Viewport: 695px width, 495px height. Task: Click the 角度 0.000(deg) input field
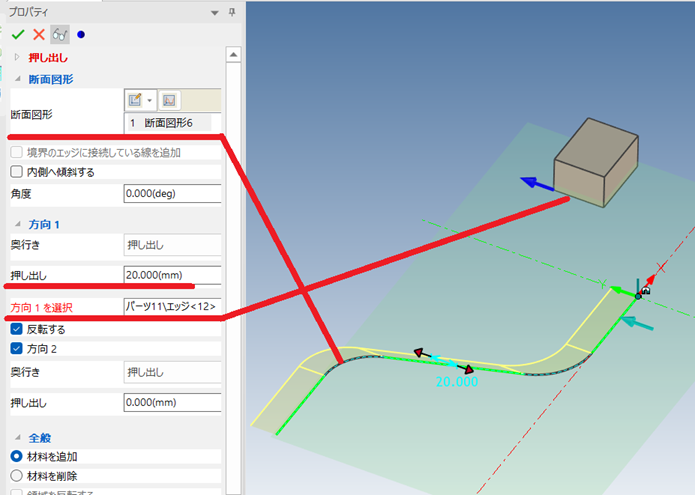[x=171, y=193]
